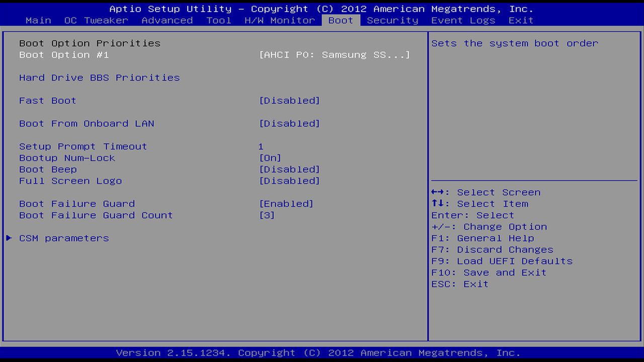
Task: Toggle the Boot Beep Disabled value
Action: [289, 169]
